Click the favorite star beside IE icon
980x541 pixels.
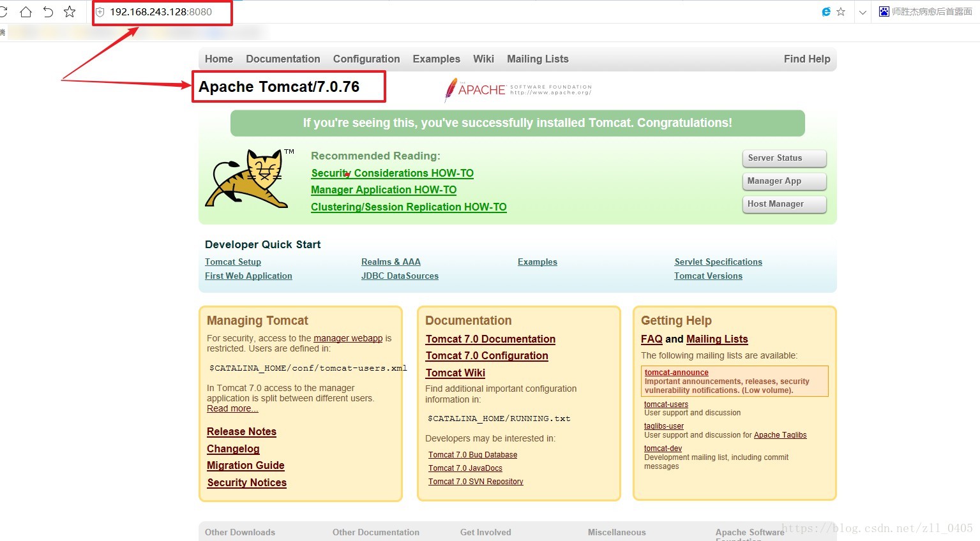coord(841,11)
